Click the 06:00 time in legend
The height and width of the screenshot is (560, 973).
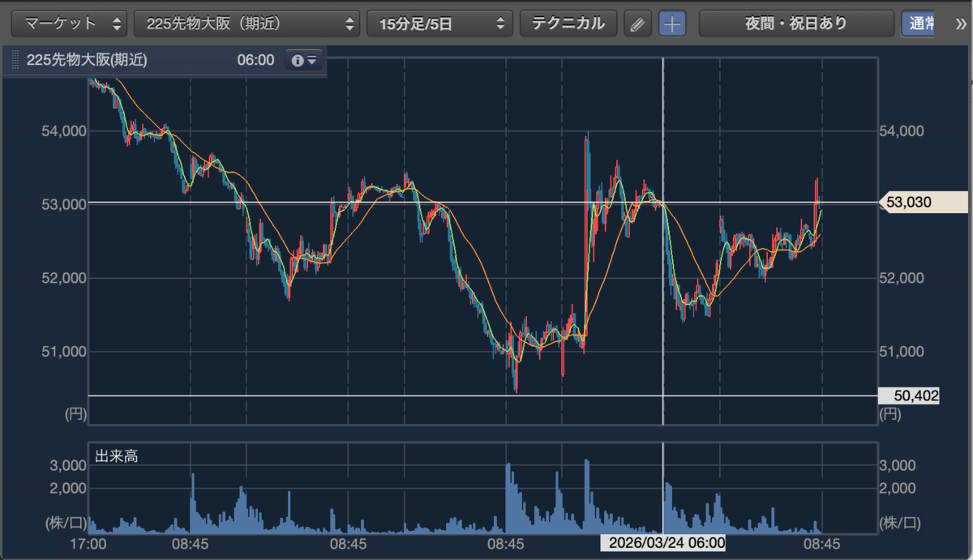(x=255, y=60)
